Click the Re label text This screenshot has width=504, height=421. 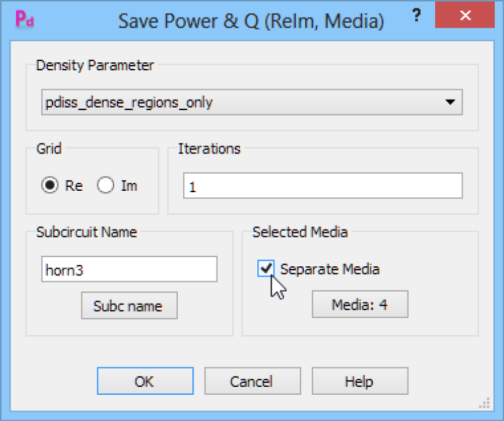[74, 186]
